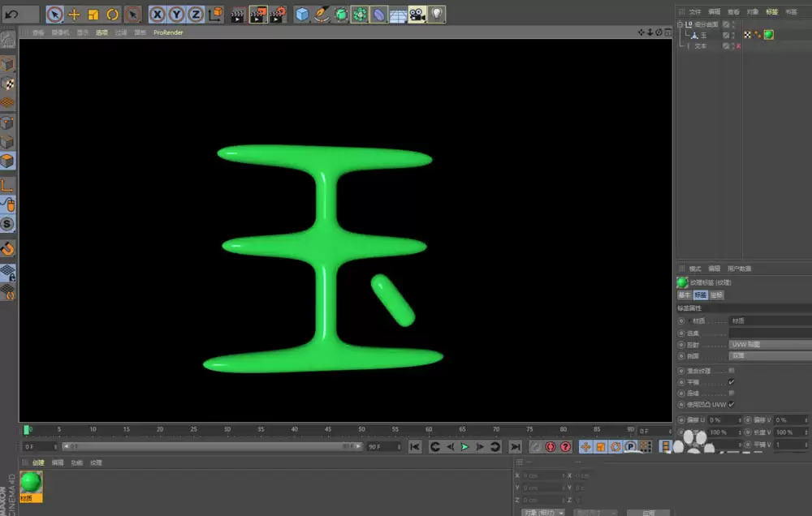Uncheck the 平铺 checkbox
This screenshot has height=516, width=812.
coord(732,381)
